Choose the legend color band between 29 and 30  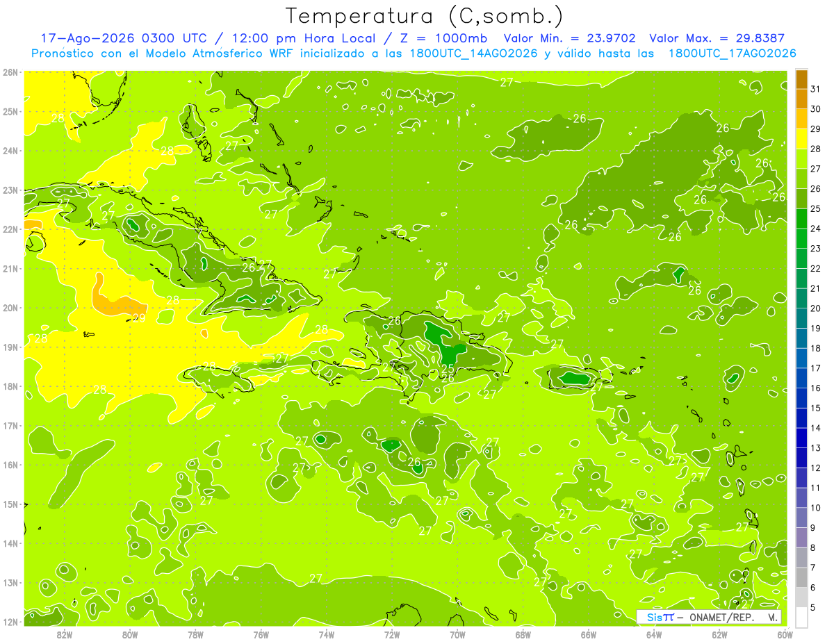tap(801, 119)
